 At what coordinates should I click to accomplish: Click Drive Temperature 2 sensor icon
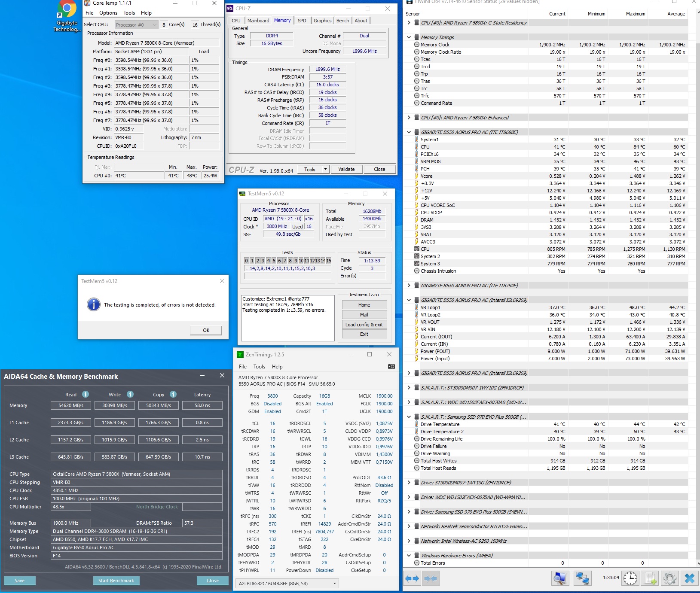[x=417, y=432]
